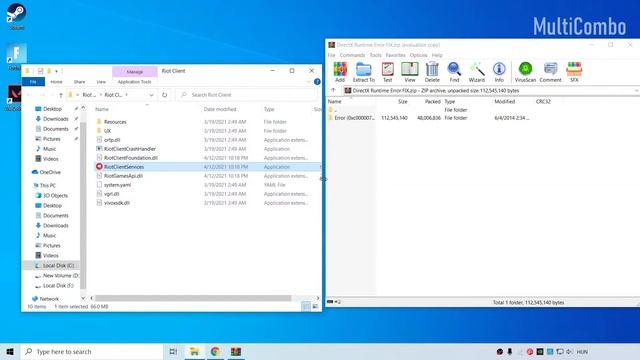Open the Options menu in WinRAR
Image resolution: width=640 pixels, height=360 pixels.
tap(418, 55)
